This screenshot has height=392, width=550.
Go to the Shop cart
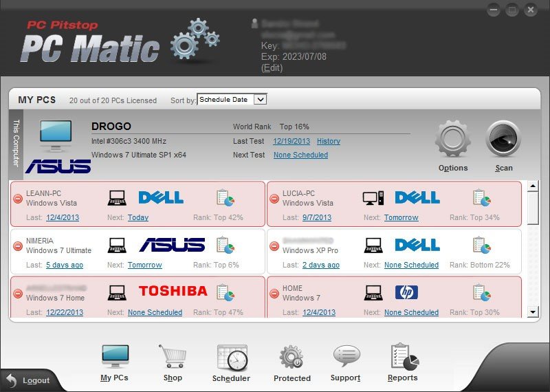click(x=173, y=363)
